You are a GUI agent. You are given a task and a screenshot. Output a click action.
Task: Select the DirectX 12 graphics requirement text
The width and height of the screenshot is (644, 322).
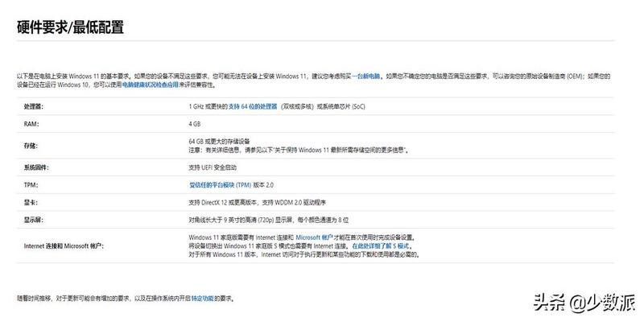258,203
